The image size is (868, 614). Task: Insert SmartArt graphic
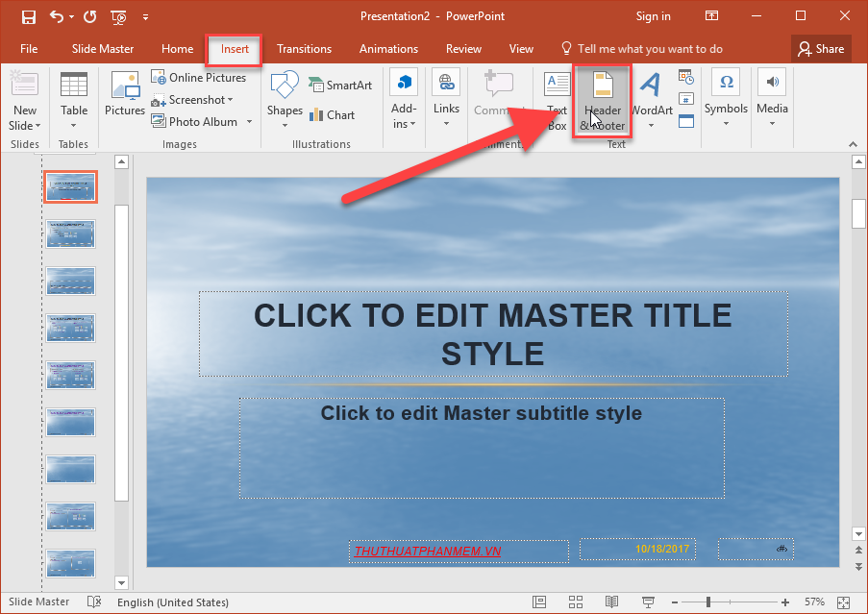click(x=340, y=85)
